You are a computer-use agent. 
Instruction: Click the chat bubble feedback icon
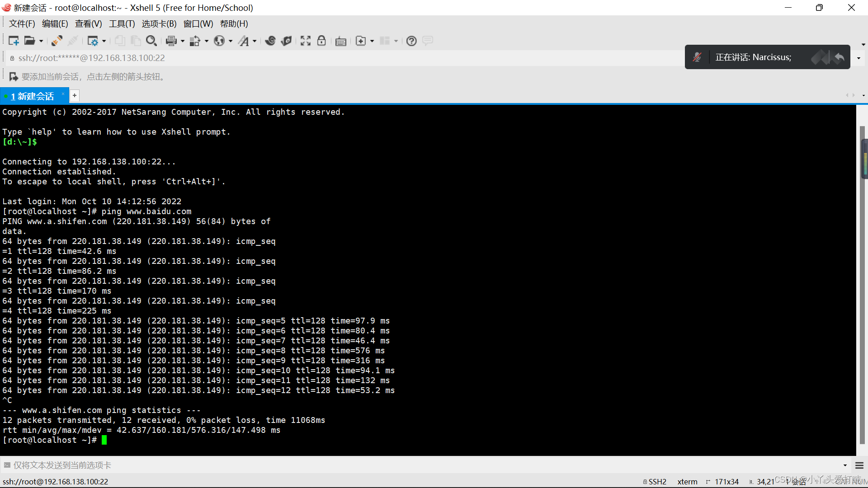pyautogui.click(x=428, y=41)
